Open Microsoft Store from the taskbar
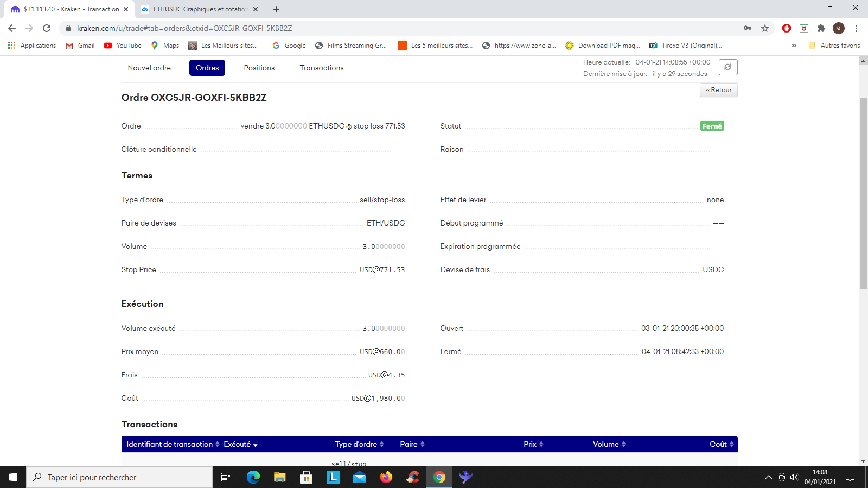This screenshot has height=488, width=868. coord(307,477)
